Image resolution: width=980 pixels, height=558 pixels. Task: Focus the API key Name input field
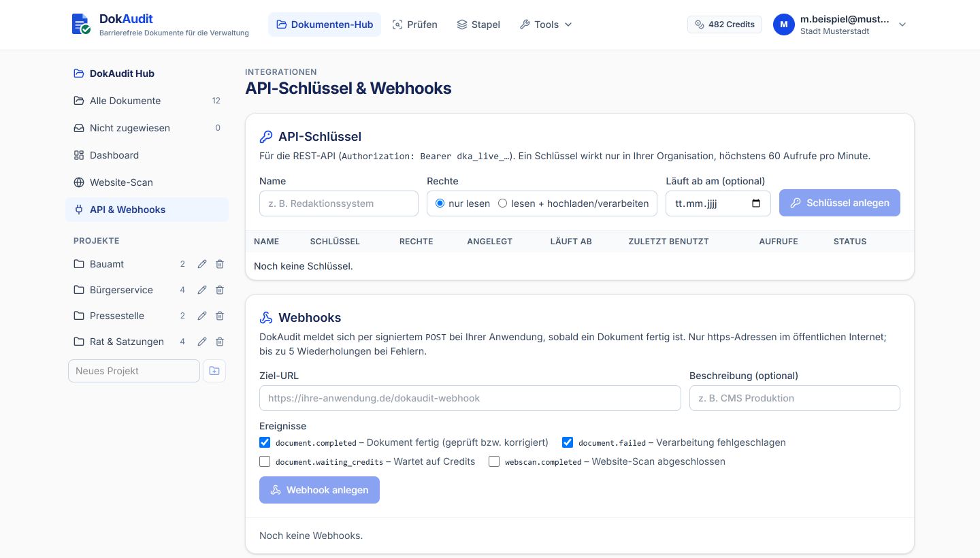click(x=339, y=203)
